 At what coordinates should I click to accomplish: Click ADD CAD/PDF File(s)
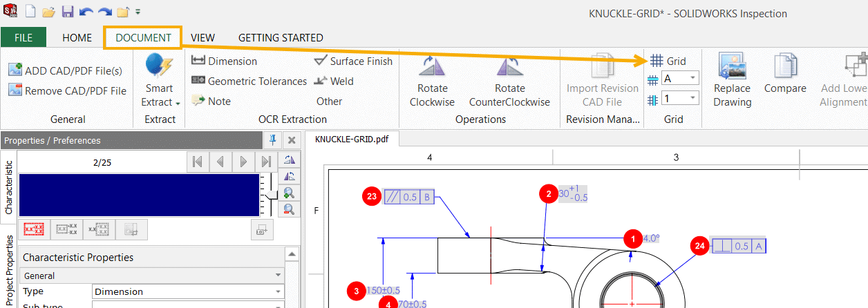[65, 70]
